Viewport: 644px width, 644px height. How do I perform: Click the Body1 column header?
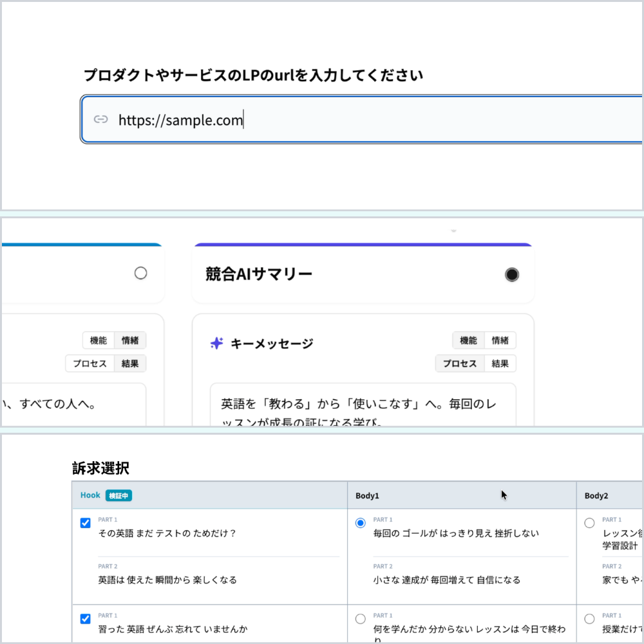pyautogui.click(x=368, y=495)
